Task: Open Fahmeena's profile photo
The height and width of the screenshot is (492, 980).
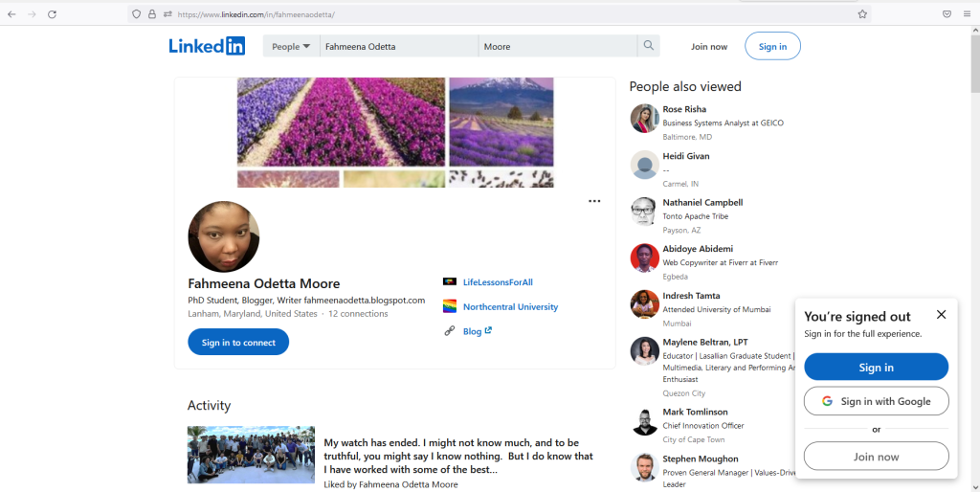Action: point(223,237)
